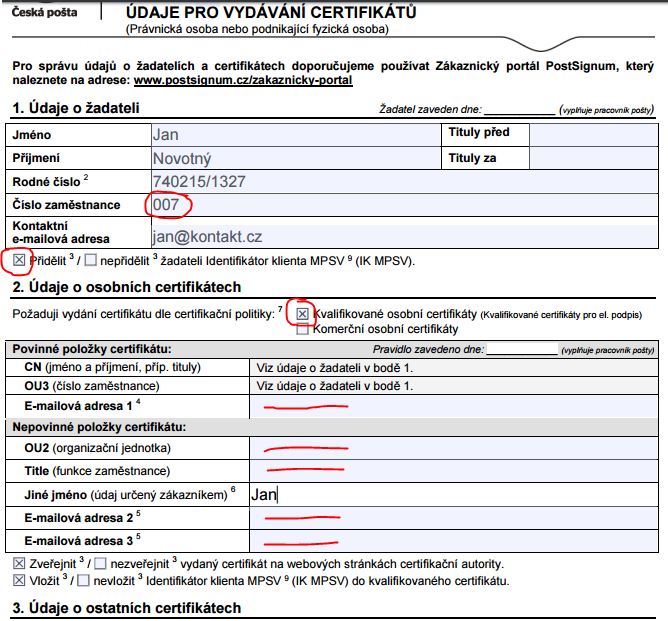Viewport: 668px width, 621px height.
Task: Check the 'nezveřejnit' checkbox
Action: 100,564
